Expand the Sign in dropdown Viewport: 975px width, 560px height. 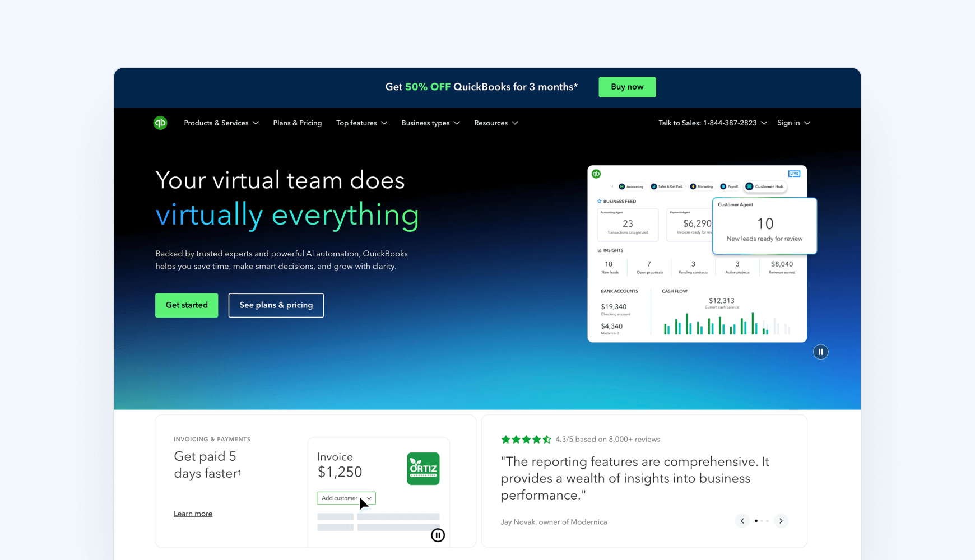[x=793, y=123]
